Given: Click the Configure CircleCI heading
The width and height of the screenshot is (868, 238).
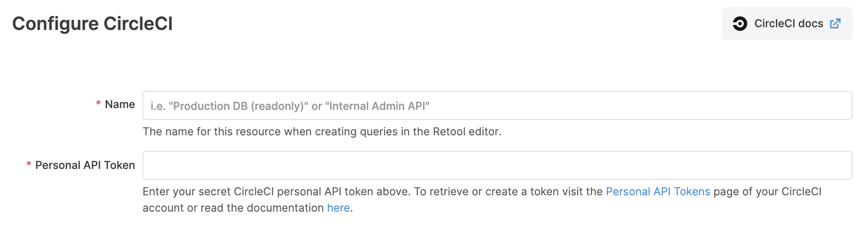Looking at the screenshot, I should point(93,24).
